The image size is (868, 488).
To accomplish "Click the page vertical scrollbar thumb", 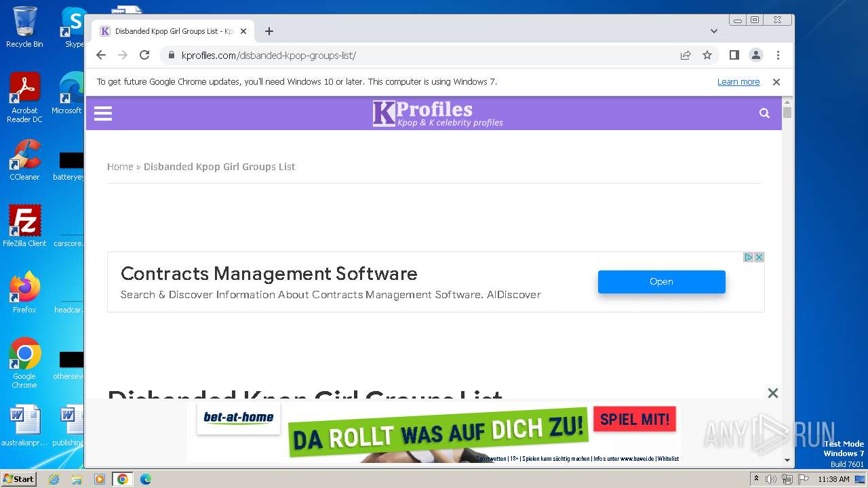I will pyautogui.click(x=787, y=113).
